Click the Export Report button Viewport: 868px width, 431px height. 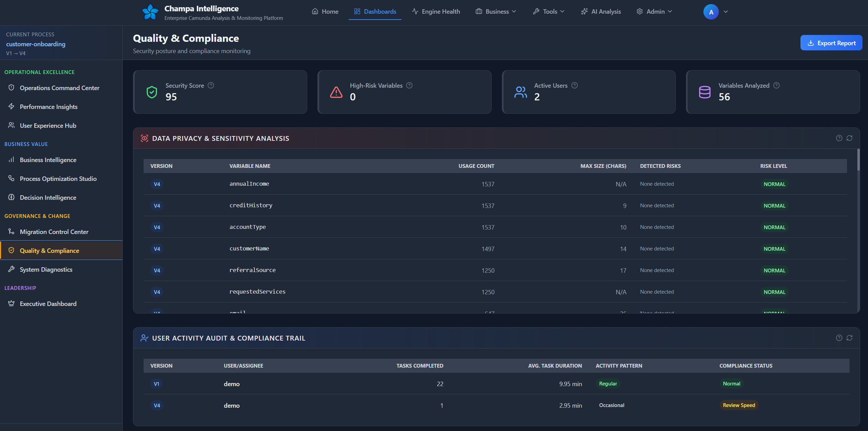pos(831,43)
